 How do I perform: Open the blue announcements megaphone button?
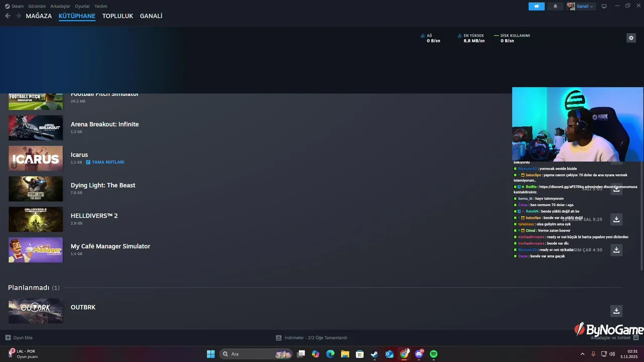[x=536, y=6]
